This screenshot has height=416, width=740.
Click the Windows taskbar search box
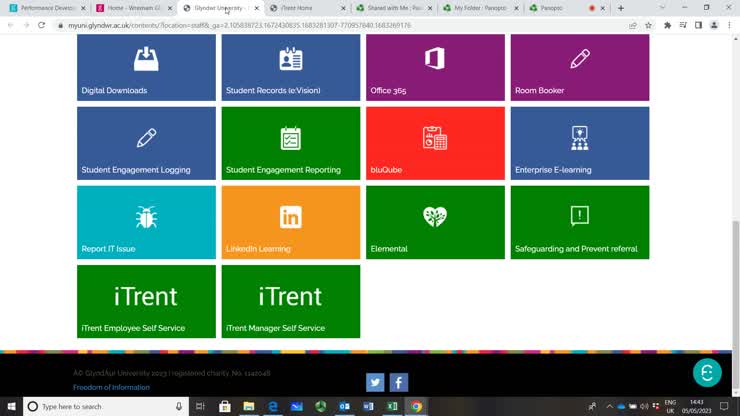tap(106, 406)
